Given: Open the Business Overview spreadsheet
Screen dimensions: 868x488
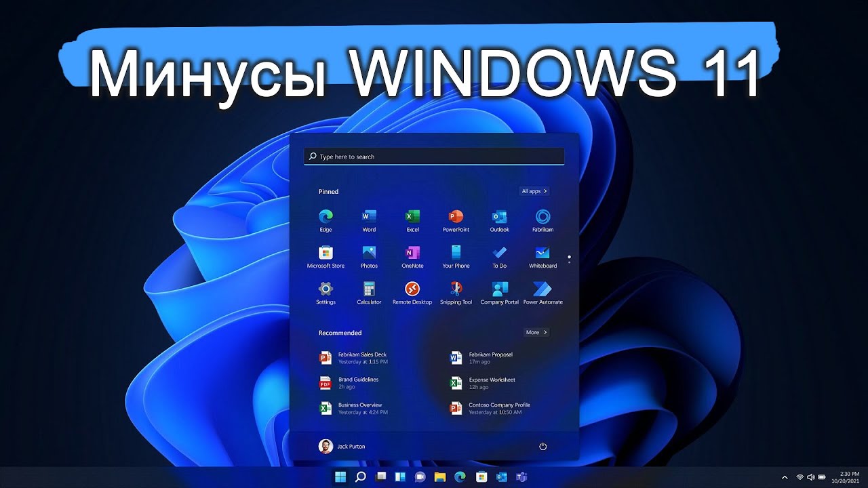Looking at the screenshot, I should click(x=354, y=408).
